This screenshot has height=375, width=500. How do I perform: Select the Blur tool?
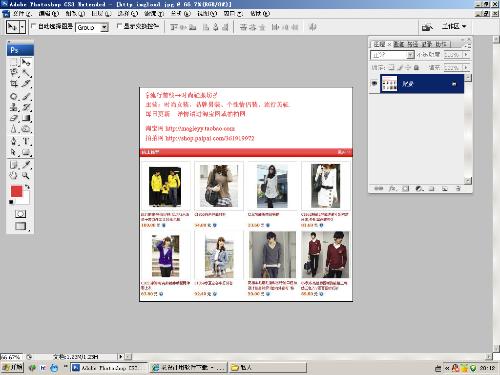[x=14, y=129]
